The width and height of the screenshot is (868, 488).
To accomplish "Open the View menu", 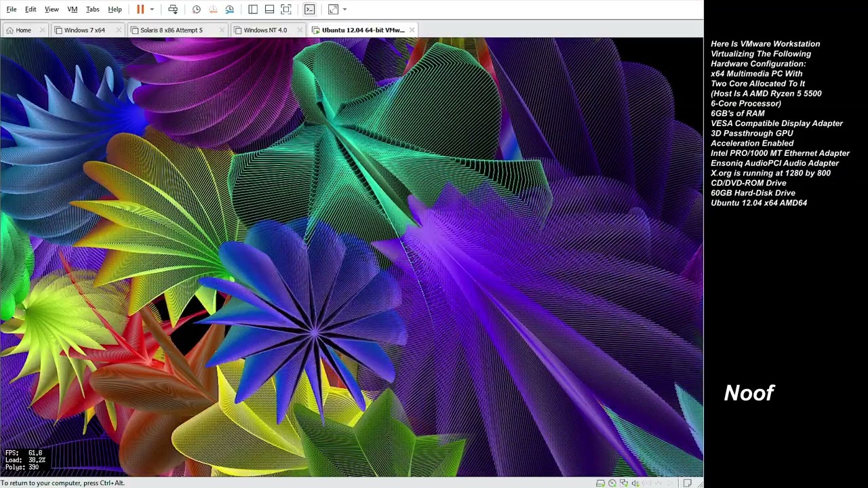I will pyautogui.click(x=52, y=9).
